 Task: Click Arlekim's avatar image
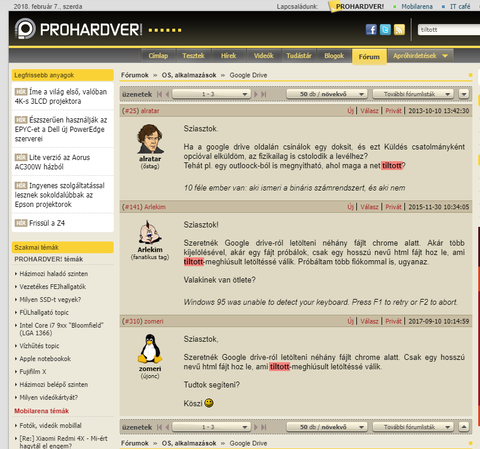point(150,232)
